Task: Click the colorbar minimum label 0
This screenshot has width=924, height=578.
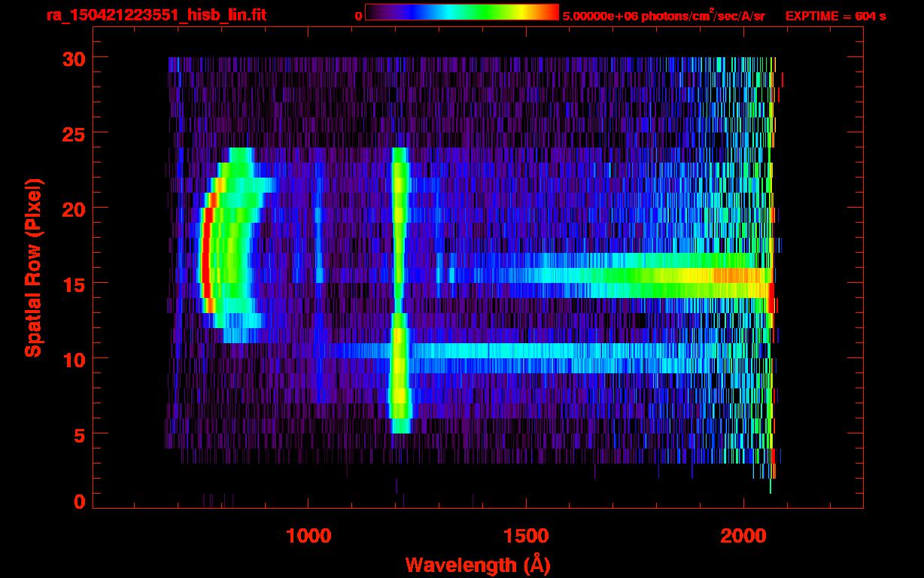Action: (x=358, y=16)
